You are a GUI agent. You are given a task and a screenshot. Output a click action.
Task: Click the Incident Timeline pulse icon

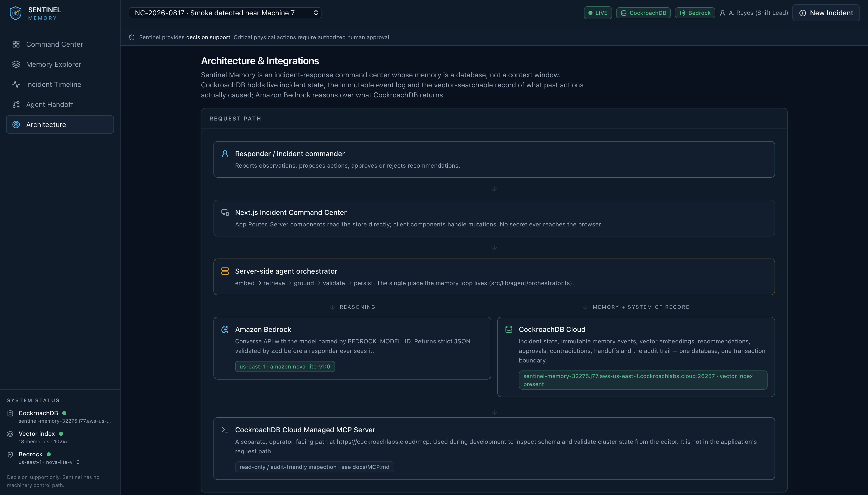[x=16, y=84]
